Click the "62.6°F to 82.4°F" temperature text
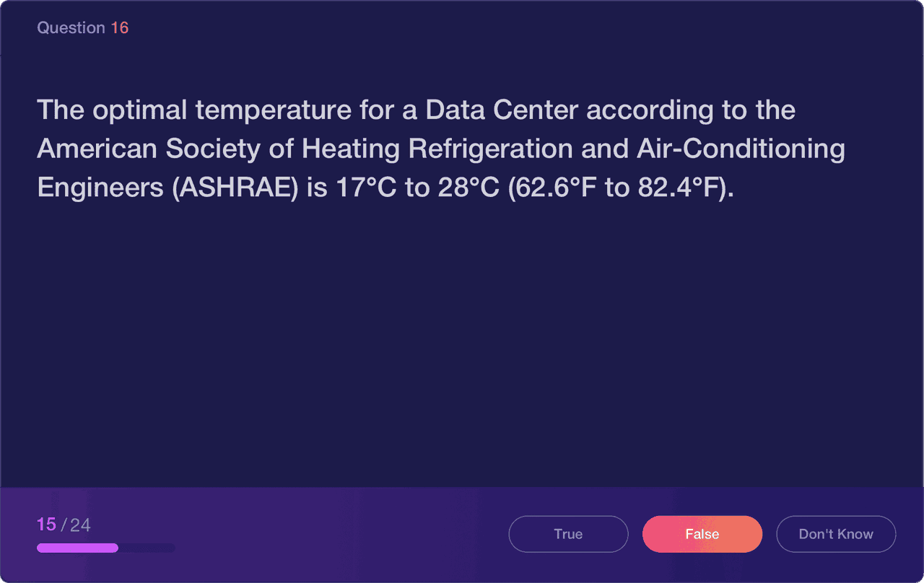The width and height of the screenshot is (924, 583). (622, 188)
